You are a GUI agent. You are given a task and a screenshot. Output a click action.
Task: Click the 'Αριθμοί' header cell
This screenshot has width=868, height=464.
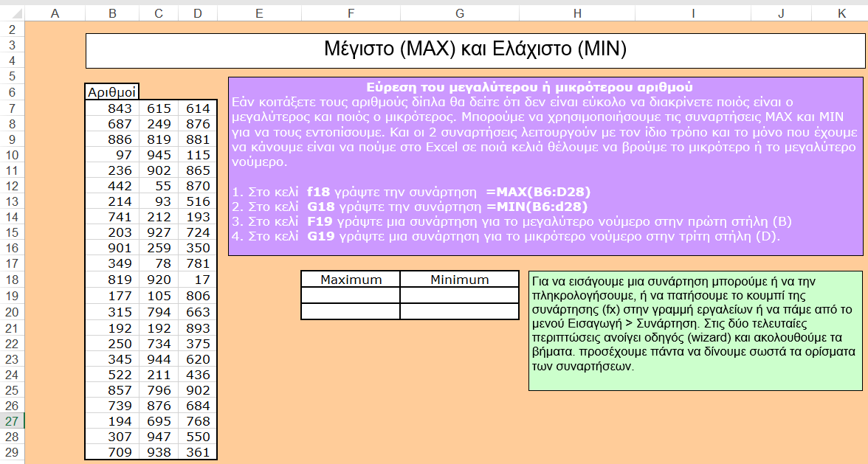click(x=112, y=92)
